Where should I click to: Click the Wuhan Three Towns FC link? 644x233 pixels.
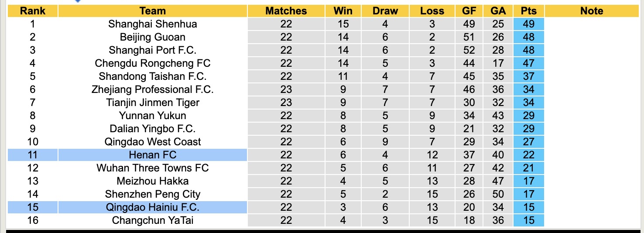pos(153,168)
